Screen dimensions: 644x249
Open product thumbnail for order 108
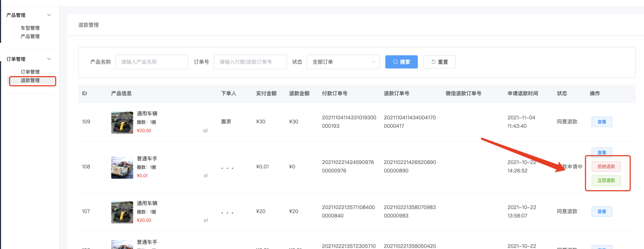(x=122, y=168)
